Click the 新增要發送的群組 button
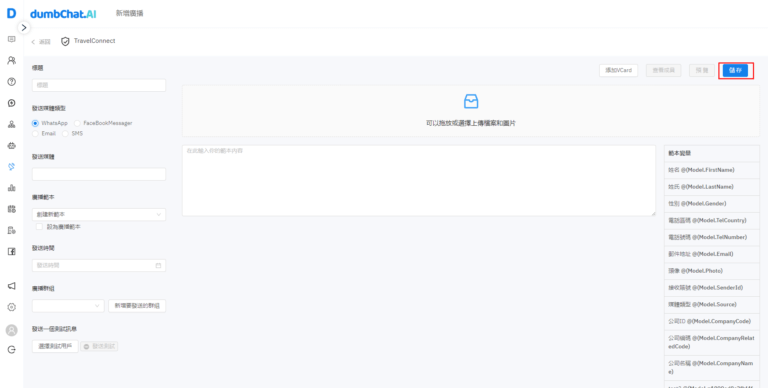The width and height of the screenshot is (768, 388). [x=137, y=306]
